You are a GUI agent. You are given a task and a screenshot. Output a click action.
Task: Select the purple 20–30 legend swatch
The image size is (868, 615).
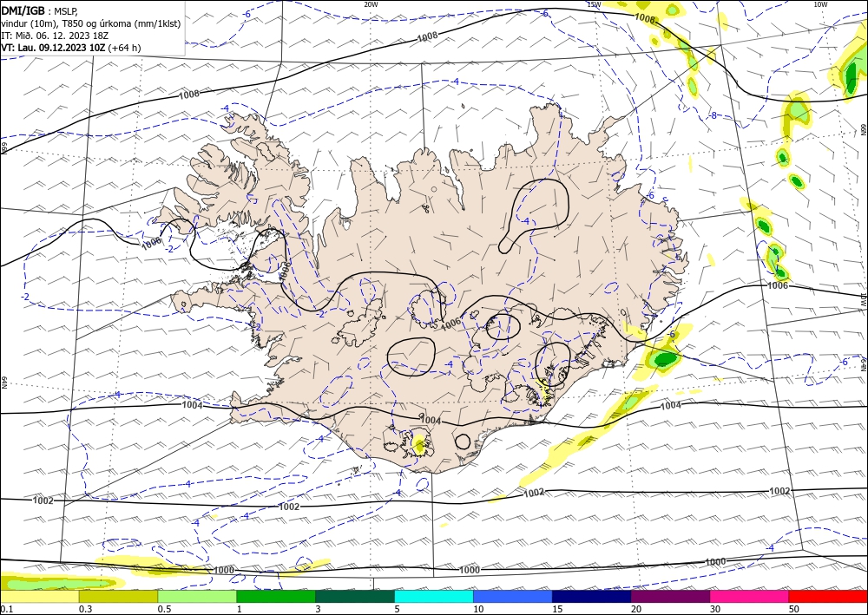(670, 597)
